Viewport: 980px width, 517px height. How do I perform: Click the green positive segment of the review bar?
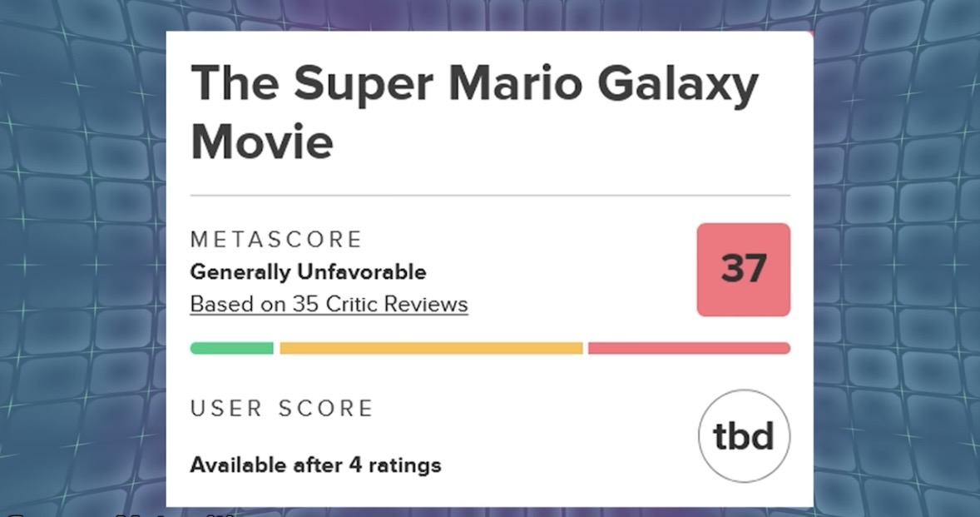pyautogui.click(x=231, y=348)
